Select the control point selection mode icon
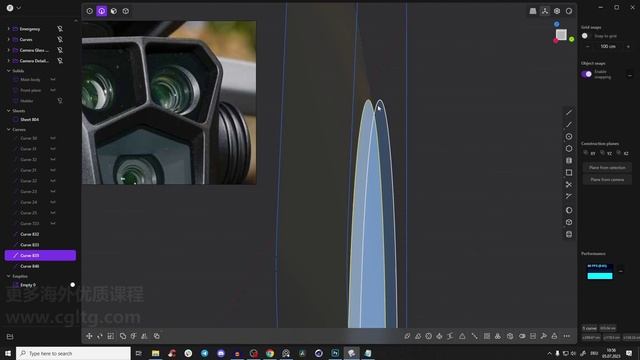 pyautogui.click(x=89, y=11)
